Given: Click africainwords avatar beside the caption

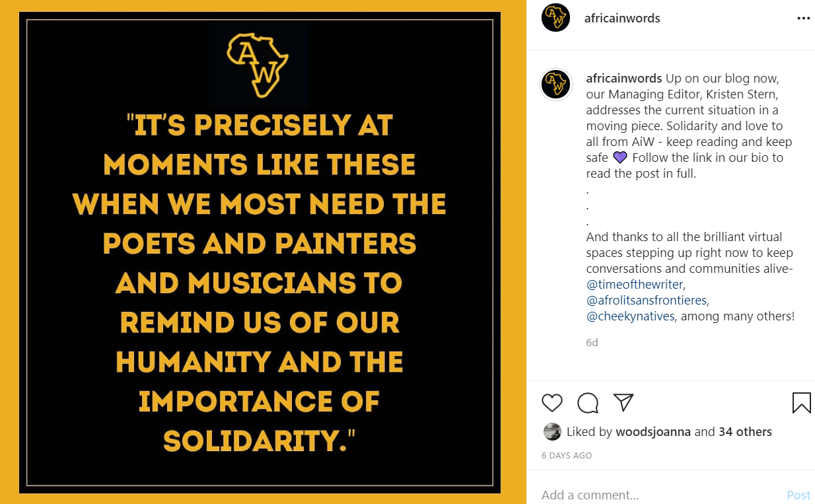Looking at the screenshot, I should [x=555, y=84].
